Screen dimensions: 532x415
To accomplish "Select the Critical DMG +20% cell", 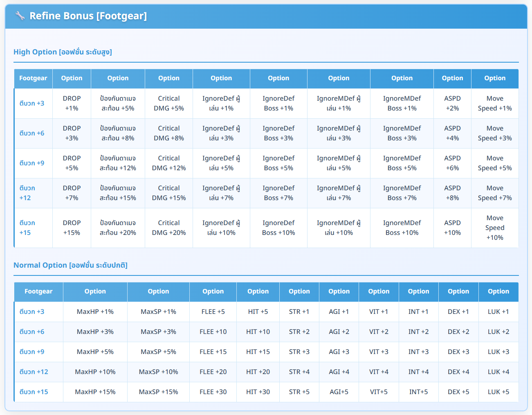I will [168, 228].
